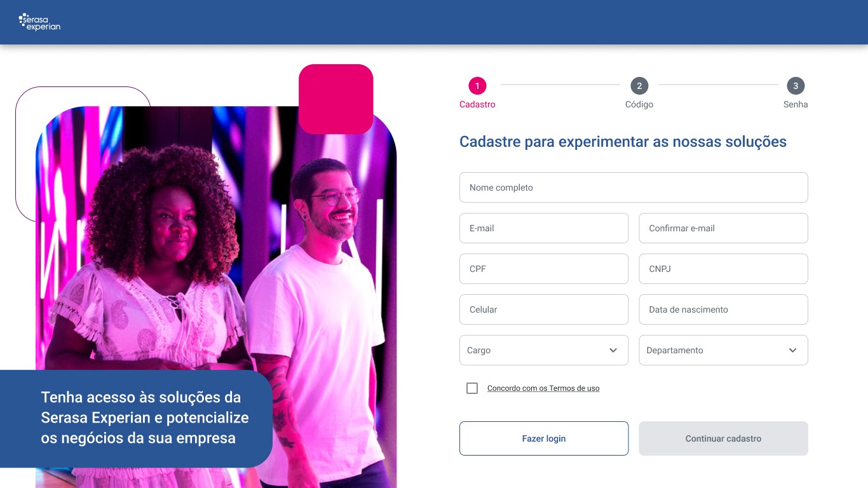Focus the E-mail input field

(544, 228)
